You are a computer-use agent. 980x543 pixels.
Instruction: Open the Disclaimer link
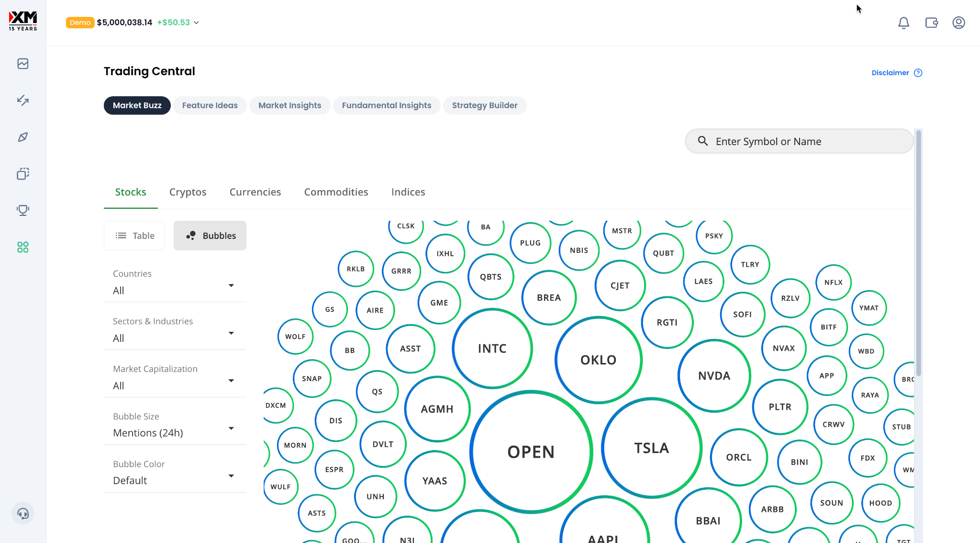pyautogui.click(x=890, y=73)
